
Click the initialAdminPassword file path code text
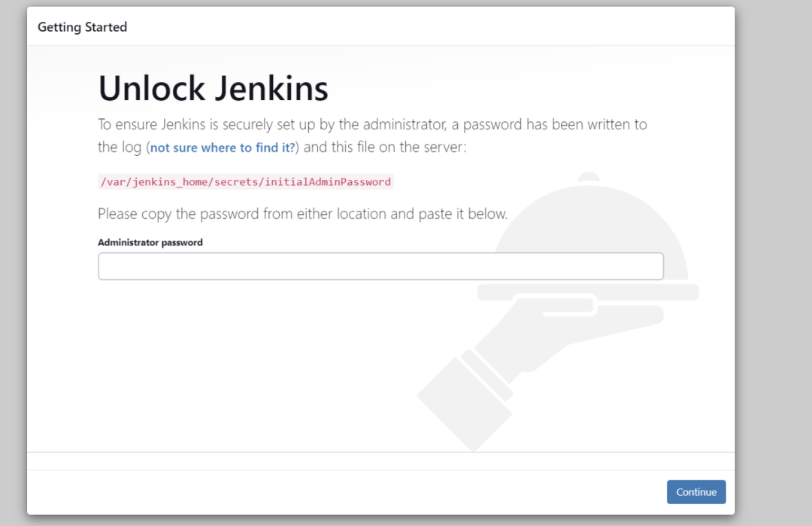(x=246, y=182)
